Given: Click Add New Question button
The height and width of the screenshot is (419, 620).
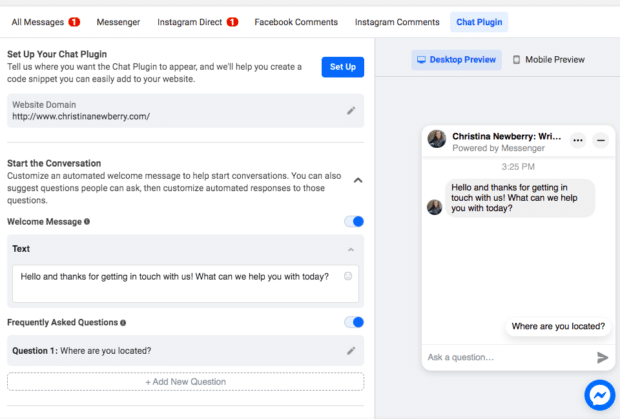Looking at the screenshot, I should coord(185,381).
